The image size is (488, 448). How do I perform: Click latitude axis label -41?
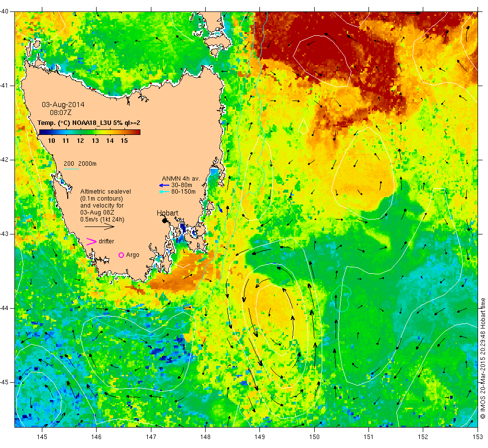4,86
